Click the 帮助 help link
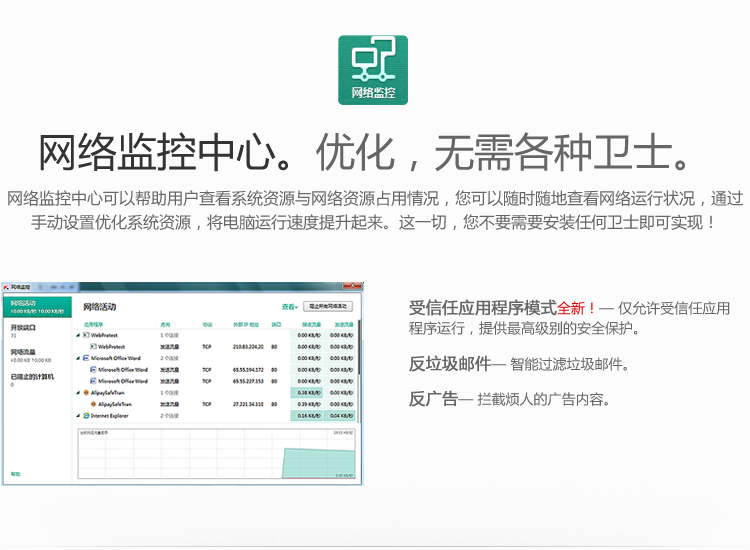The image size is (750, 550). [15, 474]
